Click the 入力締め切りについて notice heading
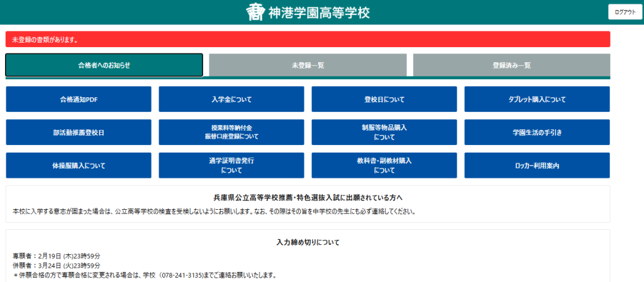 point(308,242)
